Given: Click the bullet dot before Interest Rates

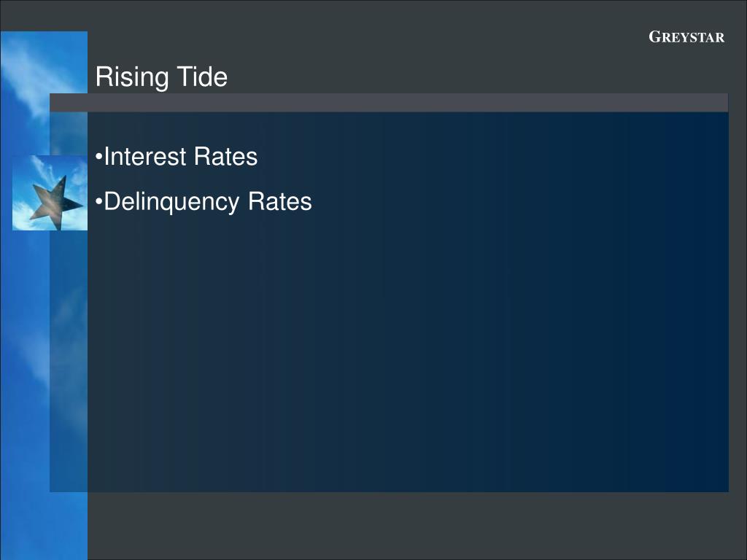Looking at the screenshot, I should [98, 157].
